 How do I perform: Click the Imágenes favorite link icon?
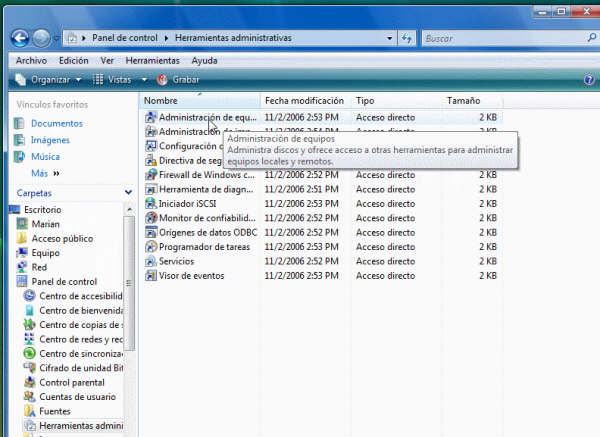pos(19,140)
